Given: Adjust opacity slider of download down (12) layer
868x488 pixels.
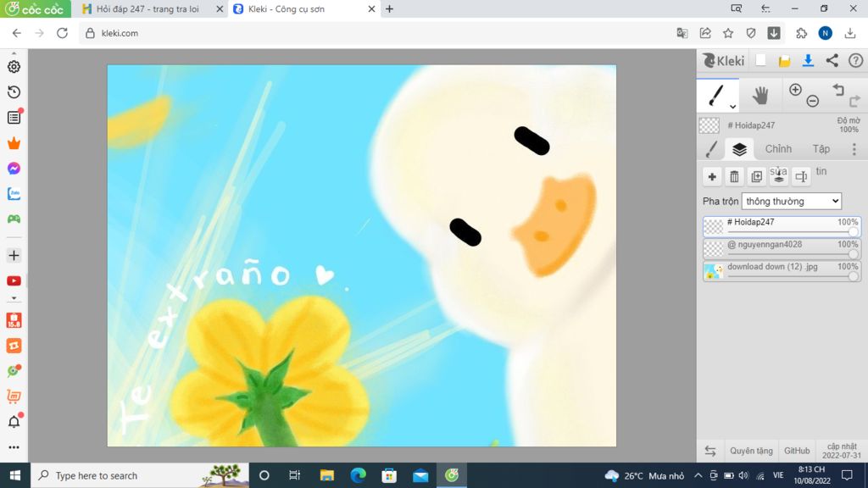Looking at the screenshot, I should click(853, 276).
